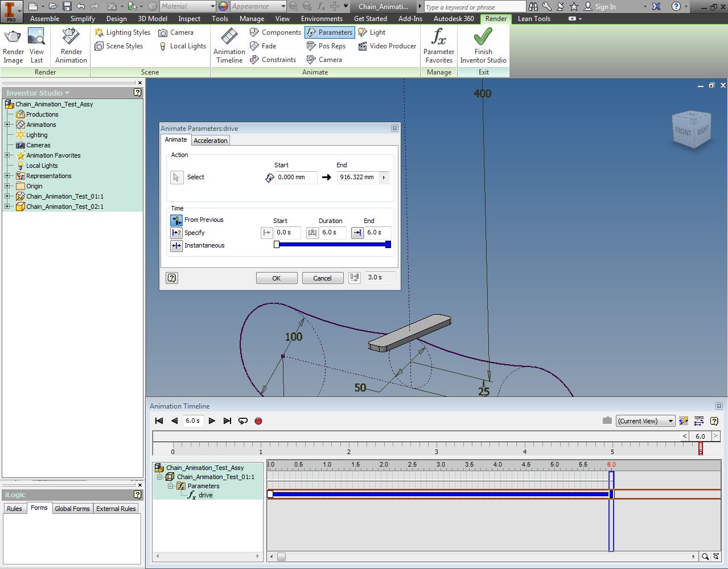Switch to the Global Forms tab in iLogic

(x=72, y=508)
